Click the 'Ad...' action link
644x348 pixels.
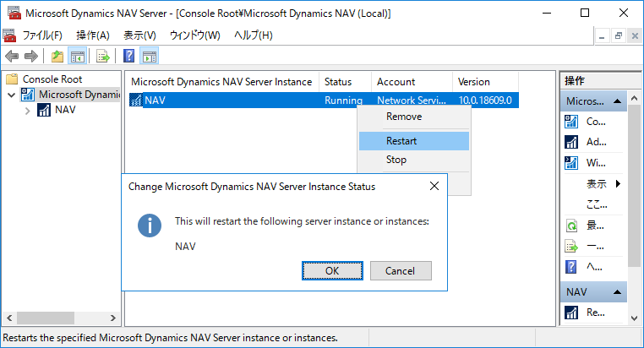click(x=597, y=142)
